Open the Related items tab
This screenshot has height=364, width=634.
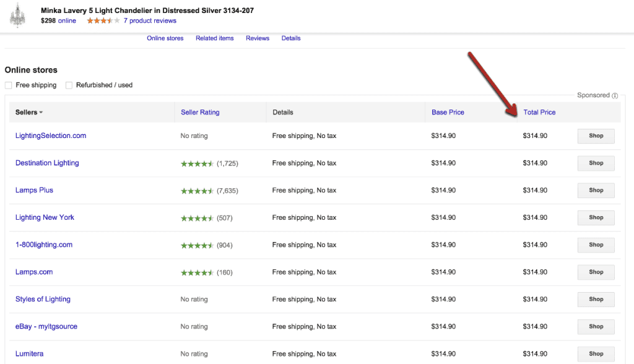pyautogui.click(x=215, y=38)
